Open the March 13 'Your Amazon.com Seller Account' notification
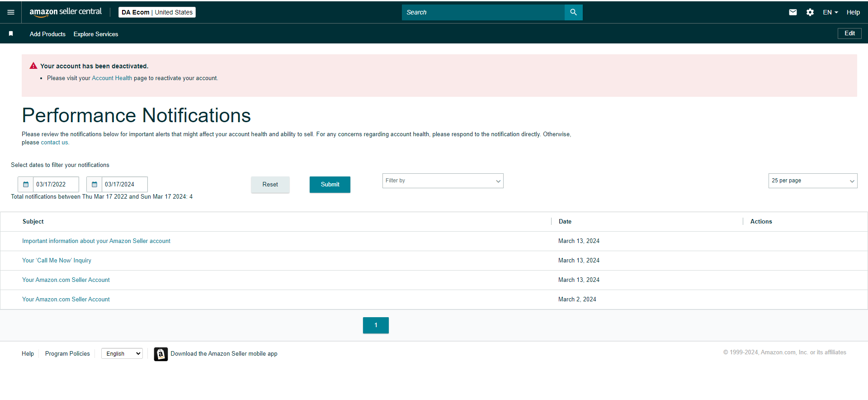868x400 pixels. coord(66,280)
